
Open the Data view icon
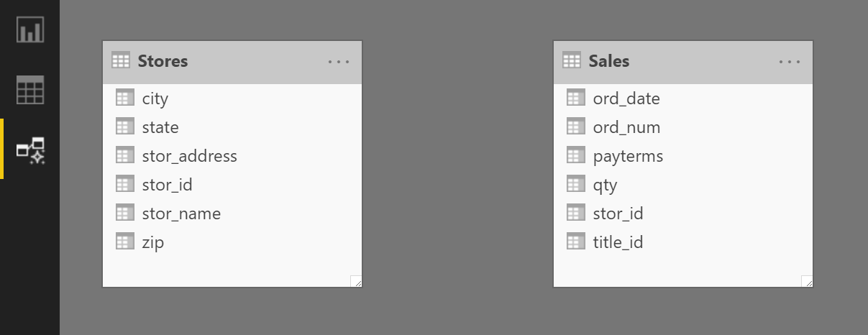tap(30, 90)
